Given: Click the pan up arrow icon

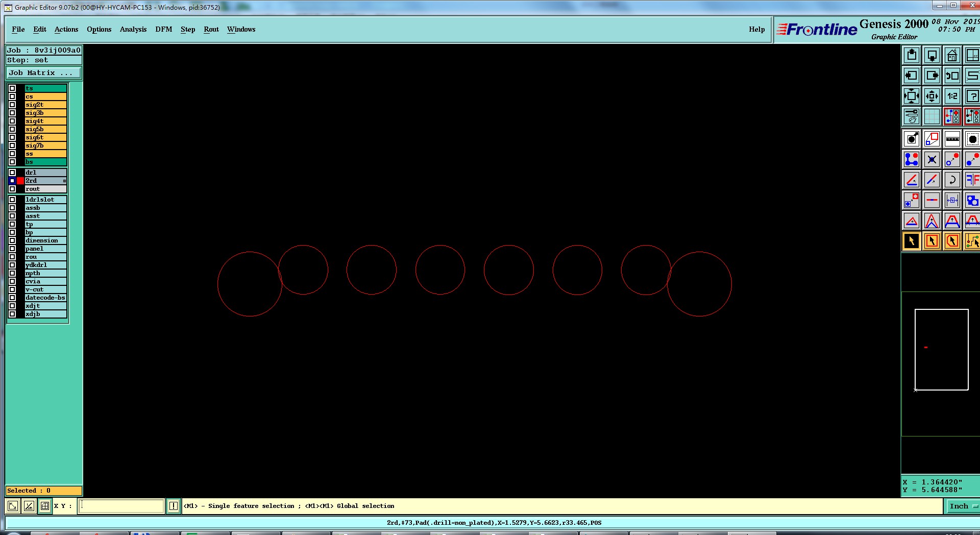Looking at the screenshot, I should click(x=912, y=55).
